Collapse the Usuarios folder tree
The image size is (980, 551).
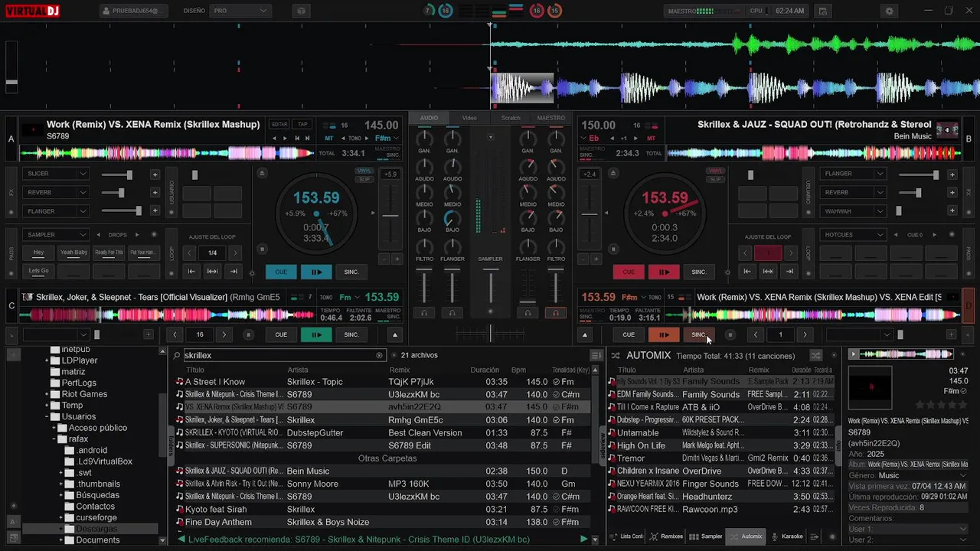coord(46,417)
